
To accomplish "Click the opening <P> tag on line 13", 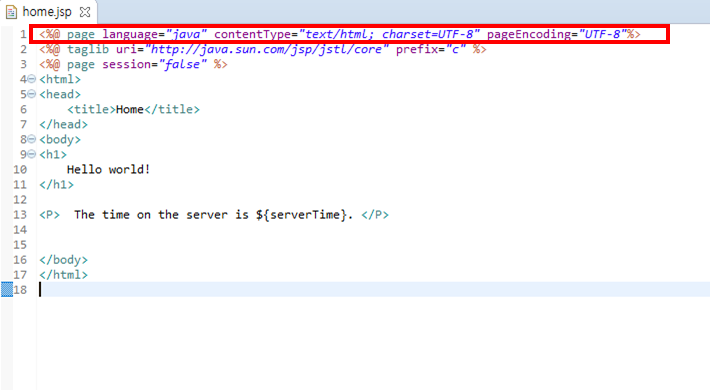I will [x=49, y=215].
